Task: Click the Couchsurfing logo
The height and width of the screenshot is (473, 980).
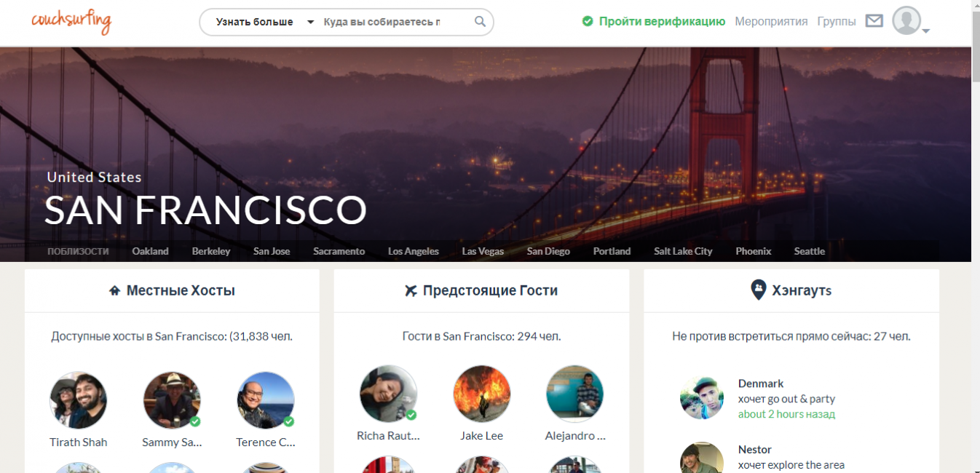Action: [x=71, y=21]
